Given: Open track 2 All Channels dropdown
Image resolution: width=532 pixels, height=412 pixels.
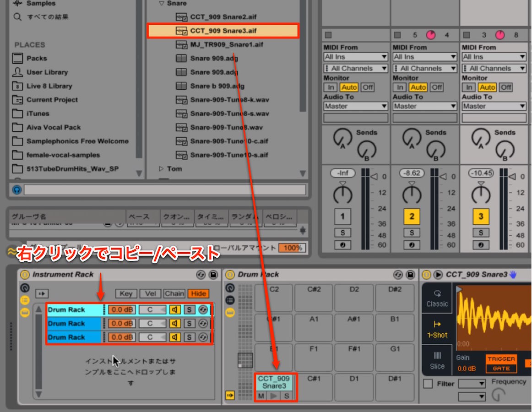Looking at the screenshot, I should (x=425, y=69).
